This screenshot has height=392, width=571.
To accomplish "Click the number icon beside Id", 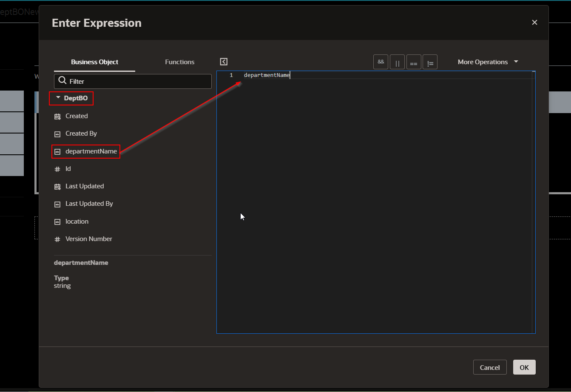I will coord(57,169).
